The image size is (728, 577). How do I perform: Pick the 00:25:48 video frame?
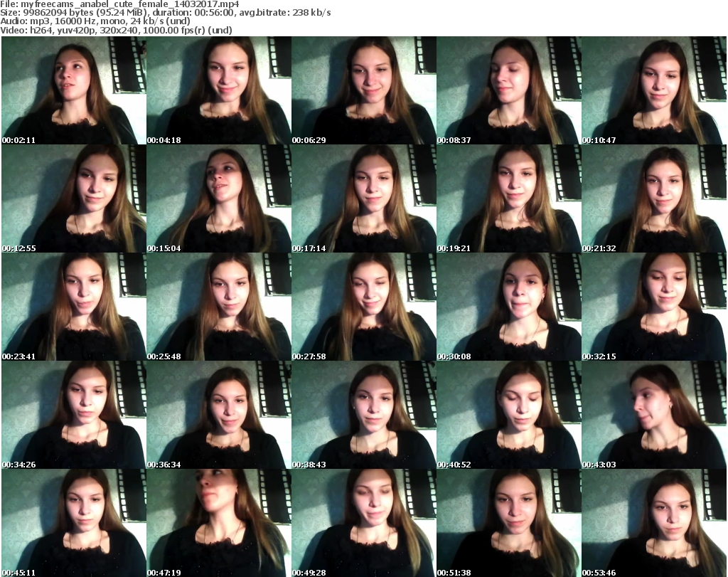pos(219,307)
